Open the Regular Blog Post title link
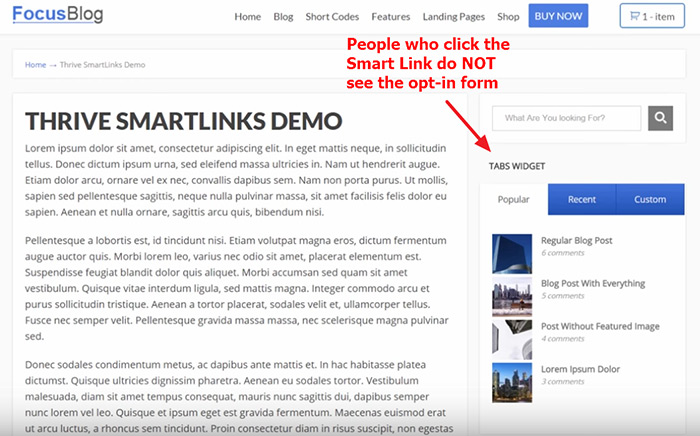Screen dimensions: 700x436 pos(576,241)
